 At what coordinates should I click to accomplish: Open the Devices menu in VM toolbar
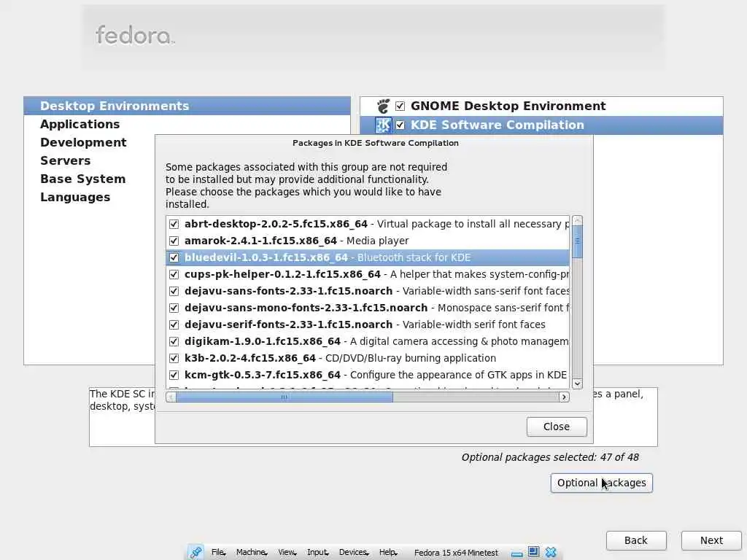pos(354,553)
